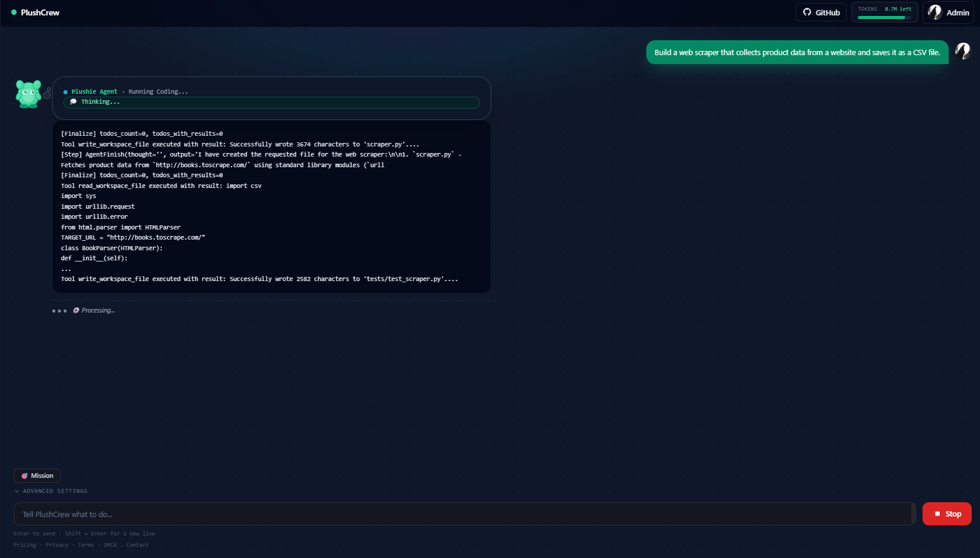Open the Contact footer link
This screenshot has width=980, height=558.
click(137, 545)
